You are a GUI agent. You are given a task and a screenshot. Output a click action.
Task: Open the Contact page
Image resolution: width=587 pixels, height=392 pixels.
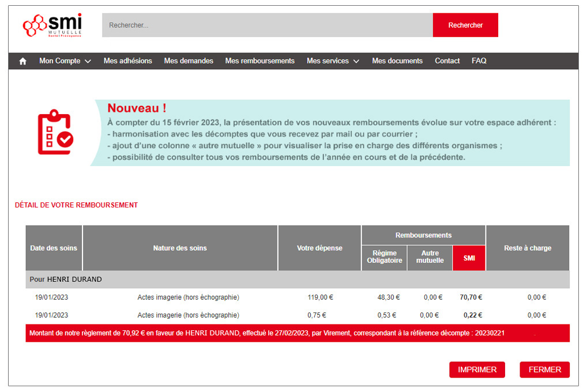tap(447, 61)
